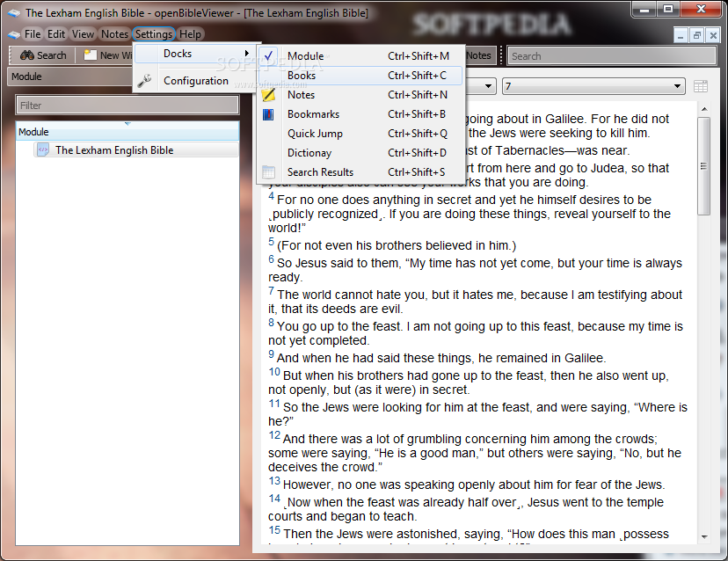Click the document icon in menu bar

coord(14,34)
